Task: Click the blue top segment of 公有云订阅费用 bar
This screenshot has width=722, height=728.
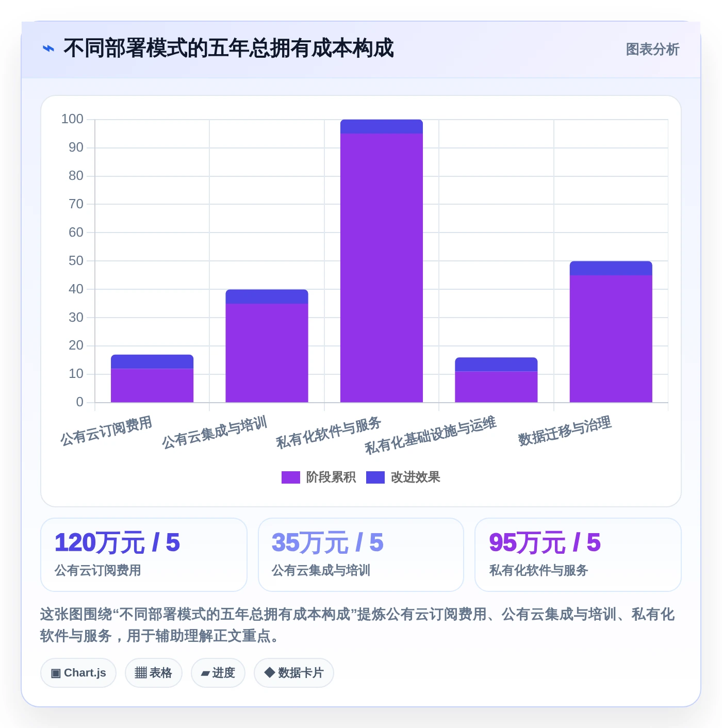Action: 152,361
